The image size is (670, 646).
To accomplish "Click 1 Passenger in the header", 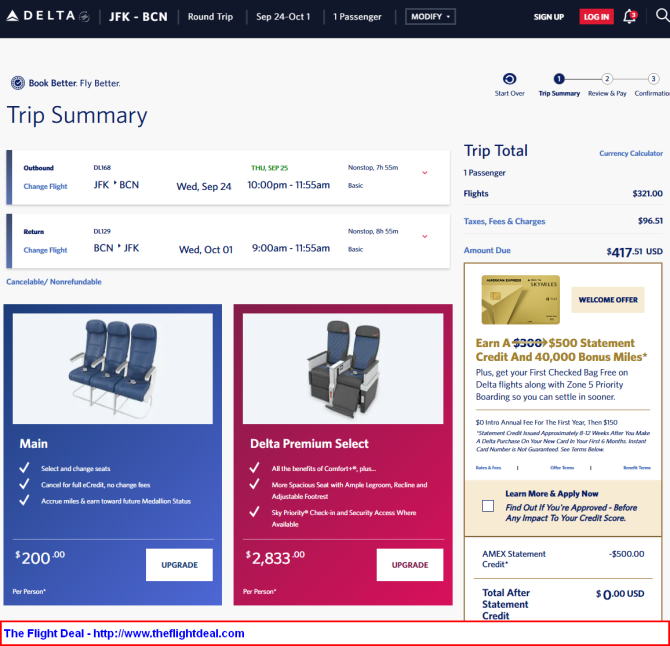I will pyautogui.click(x=357, y=17).
